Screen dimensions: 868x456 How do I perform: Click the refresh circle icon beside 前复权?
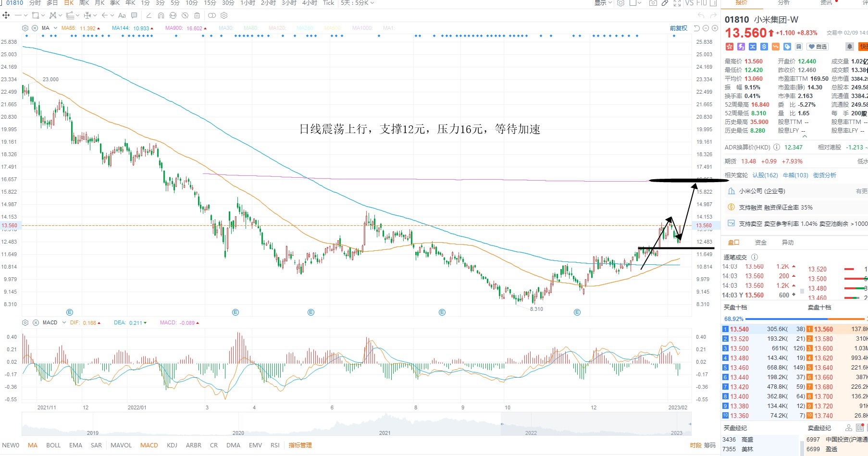pyautogui.click(x=697, y=28)
